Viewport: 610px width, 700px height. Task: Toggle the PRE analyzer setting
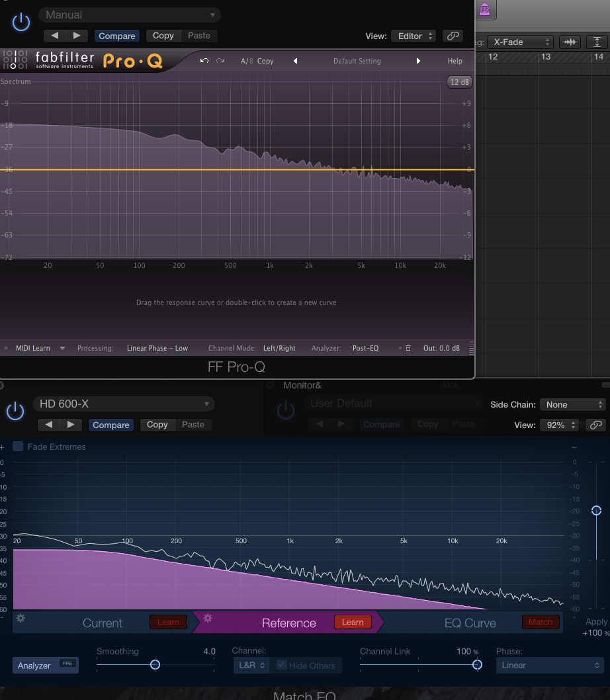(67, 664)
